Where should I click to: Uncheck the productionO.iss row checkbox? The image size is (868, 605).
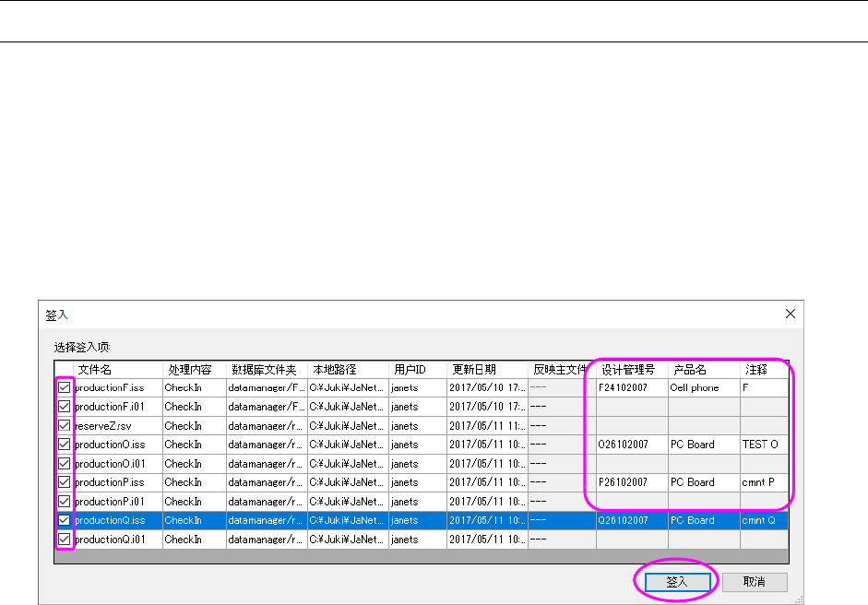point(64,445)
